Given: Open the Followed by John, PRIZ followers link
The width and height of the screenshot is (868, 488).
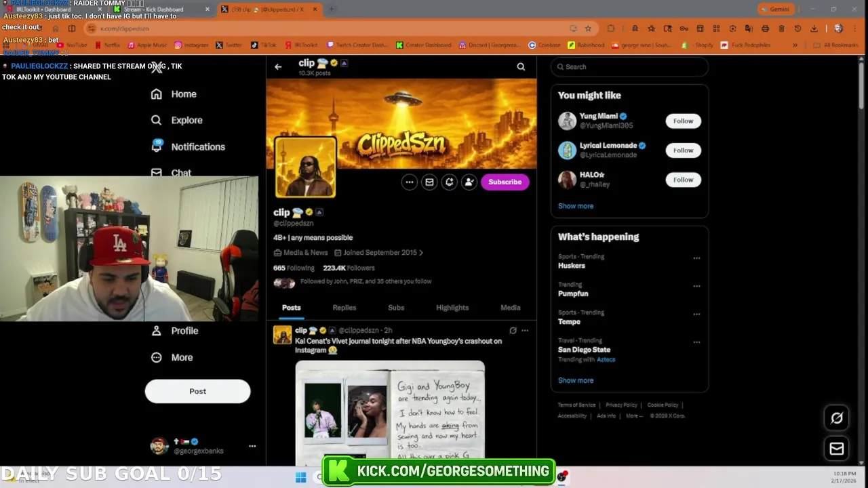Looking at the screenshot, I should 366,281.
